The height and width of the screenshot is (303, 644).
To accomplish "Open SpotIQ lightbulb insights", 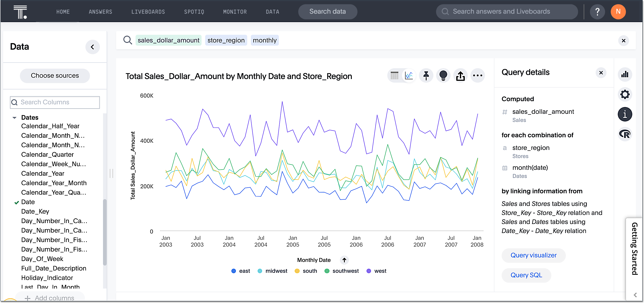I will [x=443, y=75].
